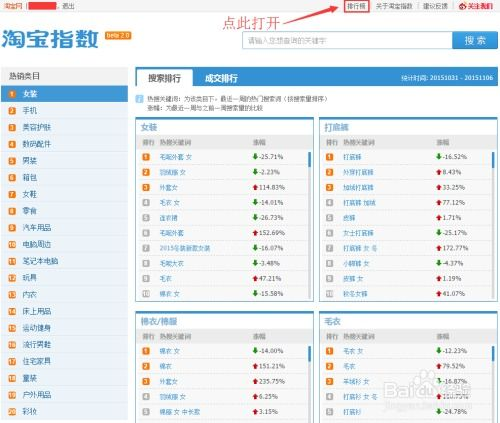
Task: Select 户外用品 category in sidebar
Action: click(x=64, y=395)
